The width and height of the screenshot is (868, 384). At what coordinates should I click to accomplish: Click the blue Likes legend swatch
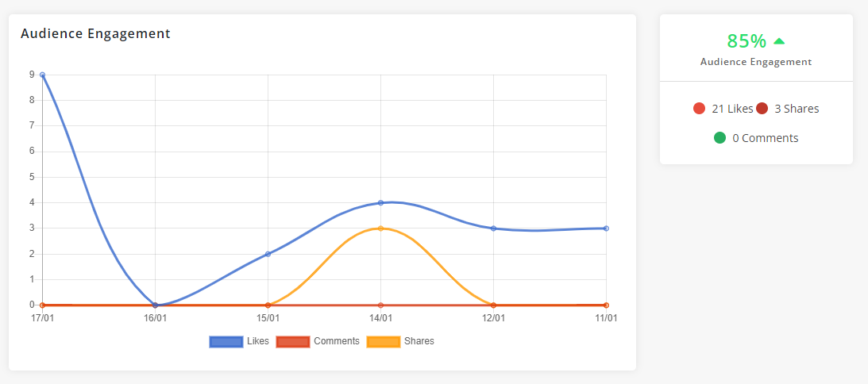[226, 342]
